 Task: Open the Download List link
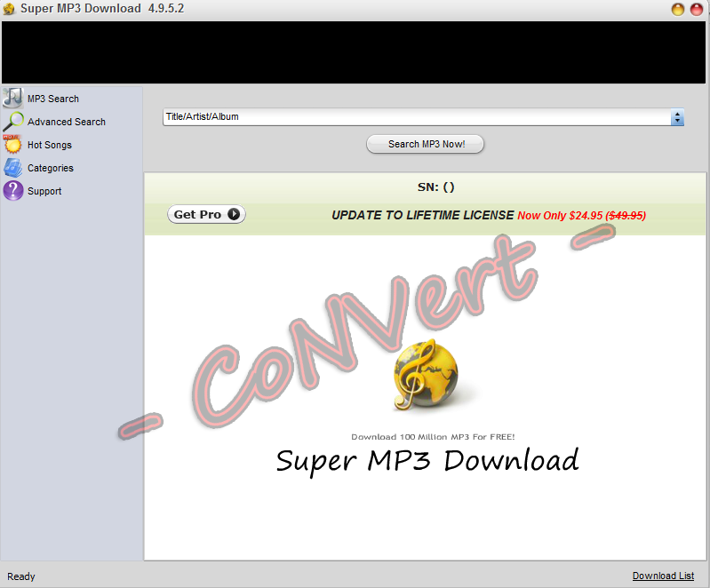663,576
